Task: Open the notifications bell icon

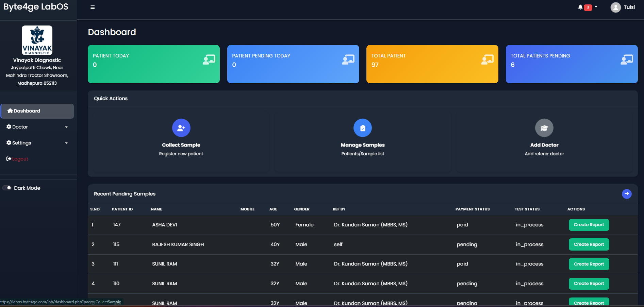Action: [580, 7]
